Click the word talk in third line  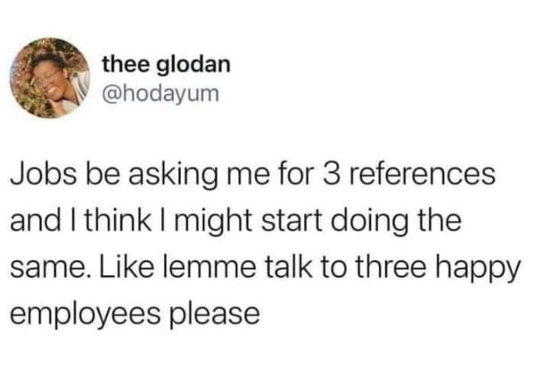[288, 266]
